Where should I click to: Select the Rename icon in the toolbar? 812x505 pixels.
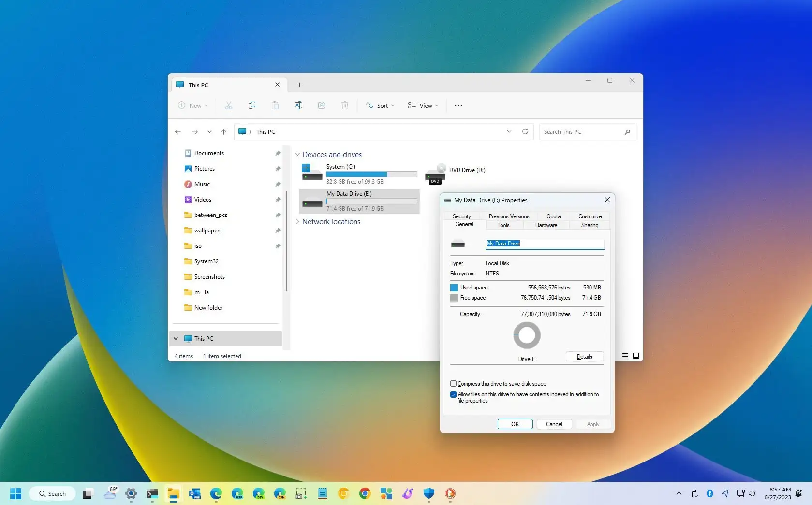coord(298,105)
